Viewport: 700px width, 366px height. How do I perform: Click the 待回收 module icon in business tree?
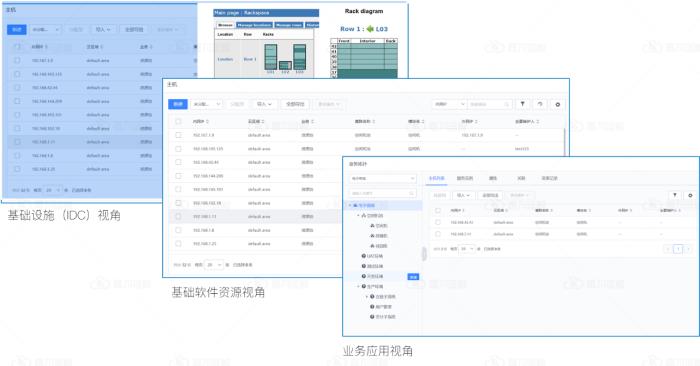(x=372, y=246)
